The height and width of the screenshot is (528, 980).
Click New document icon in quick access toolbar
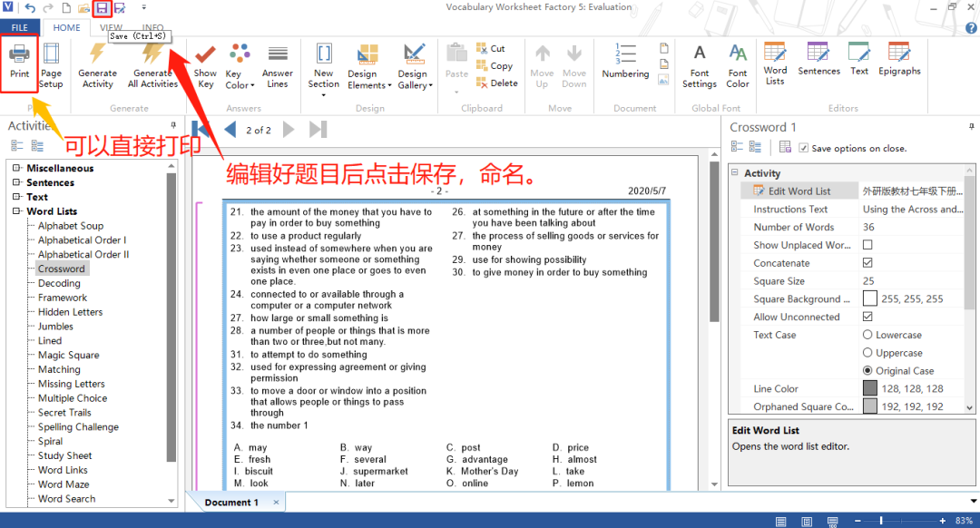(x=66, y=8)
